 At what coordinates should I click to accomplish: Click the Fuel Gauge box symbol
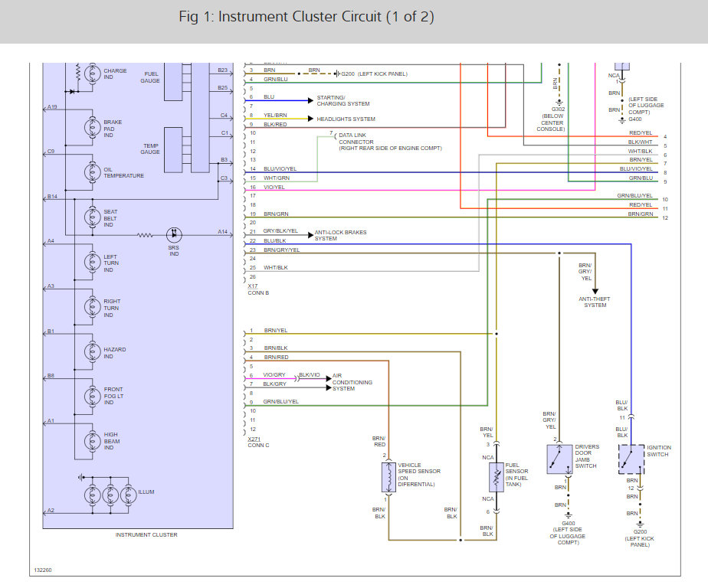click(173, 82)
